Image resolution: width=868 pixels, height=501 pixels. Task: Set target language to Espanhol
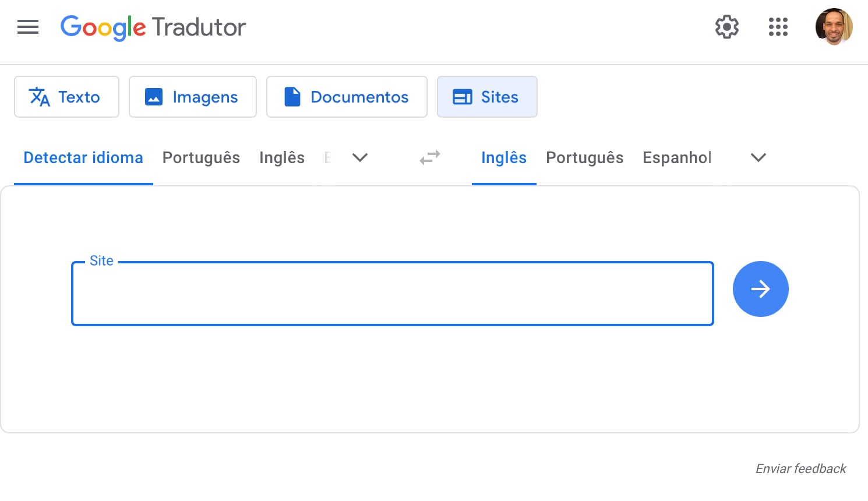pyautogui.click(x=677, y=158)
